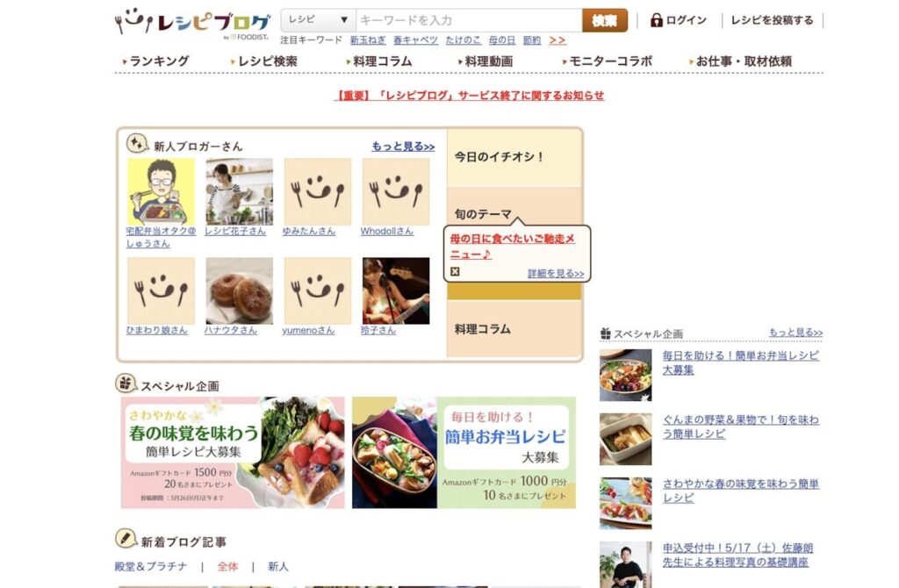Click the sparkle icon next to 新人ブロガーさん
The width and height of the screenshot is (899, 588).
[137, 143]
